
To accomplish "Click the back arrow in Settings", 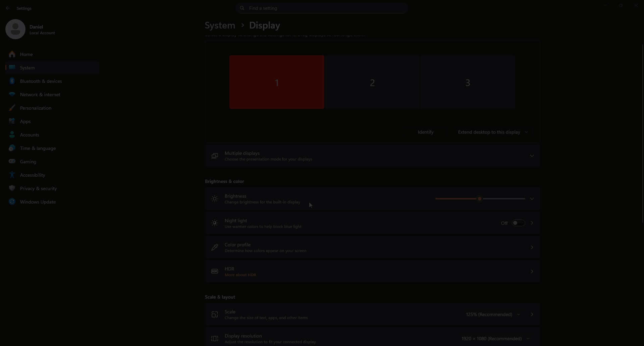I will pos(8,8).
